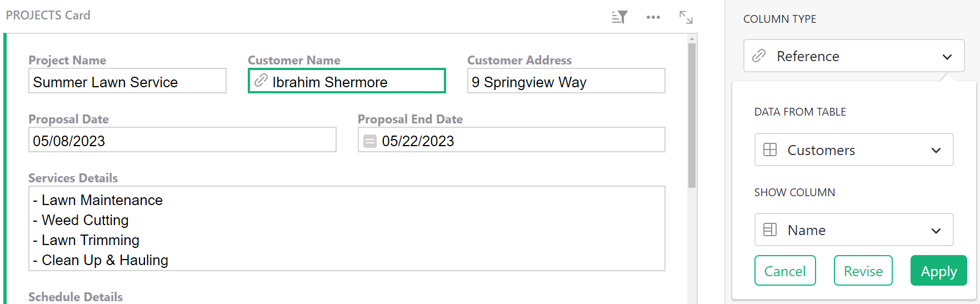Click the calendar icon in Proposal End Date

370,141
